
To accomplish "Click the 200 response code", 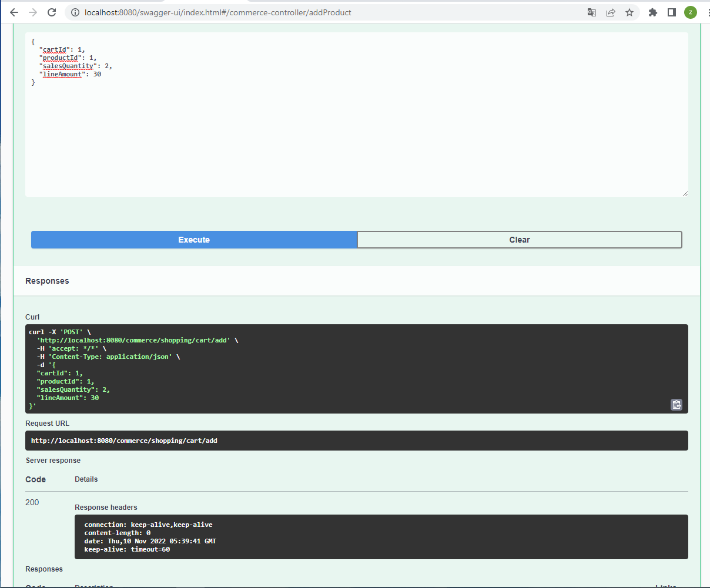I will 32,502.
